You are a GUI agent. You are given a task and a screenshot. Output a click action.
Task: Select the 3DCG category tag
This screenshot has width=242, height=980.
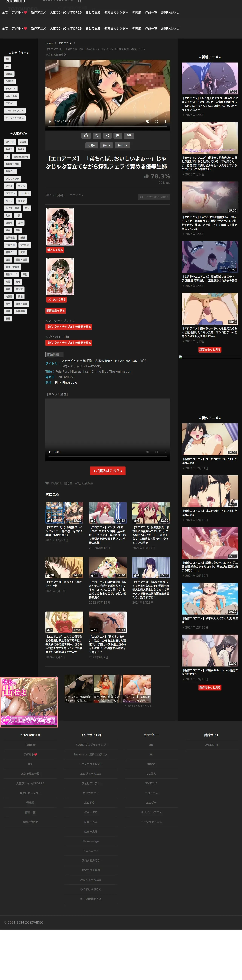click(x=9, y=74)
